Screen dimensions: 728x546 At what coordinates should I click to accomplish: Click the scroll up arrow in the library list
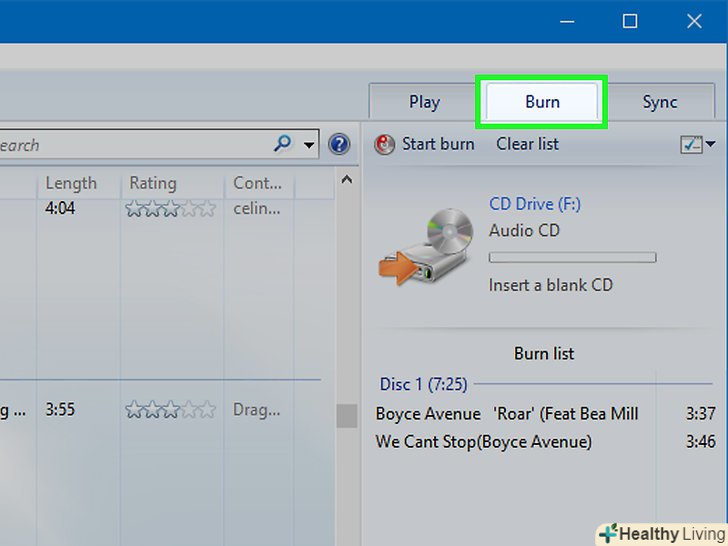(347, 181)
